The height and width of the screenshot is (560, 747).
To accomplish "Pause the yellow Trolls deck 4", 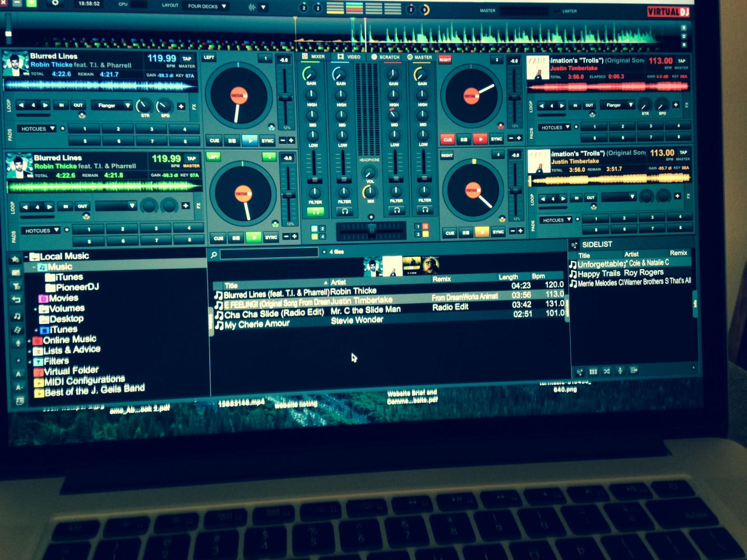I will (x=465, y=233).
